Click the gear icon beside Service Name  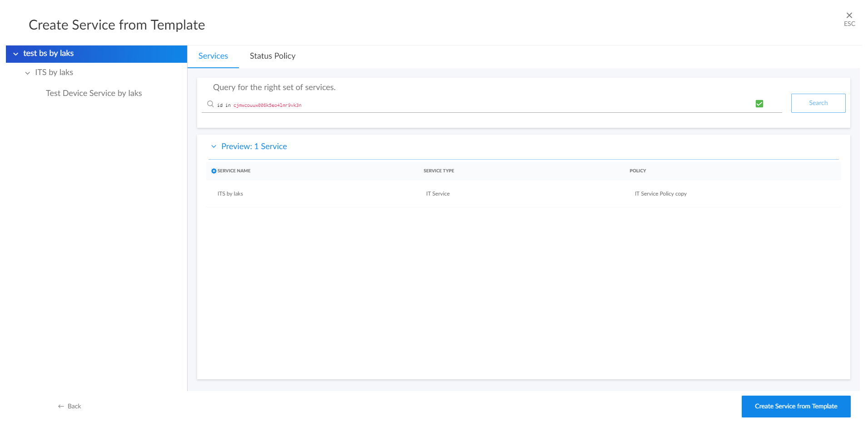coord(214,171)
